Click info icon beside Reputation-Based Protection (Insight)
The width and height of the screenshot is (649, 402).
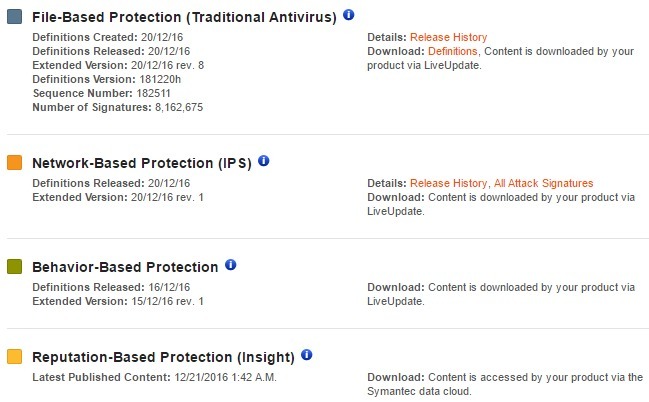click(307, 355)
